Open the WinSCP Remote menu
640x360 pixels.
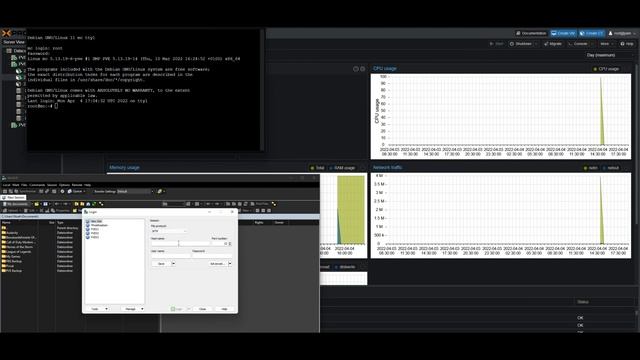[77, 185]
